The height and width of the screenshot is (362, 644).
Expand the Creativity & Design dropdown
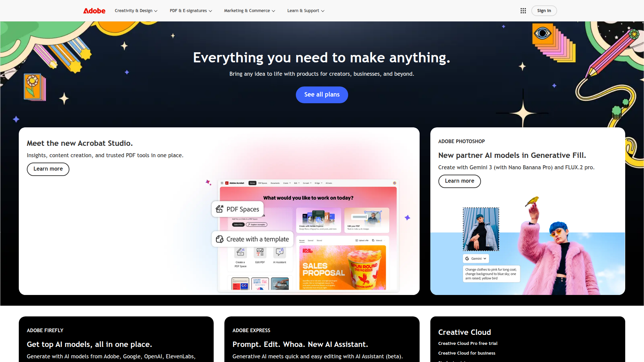tap(136, 10)
